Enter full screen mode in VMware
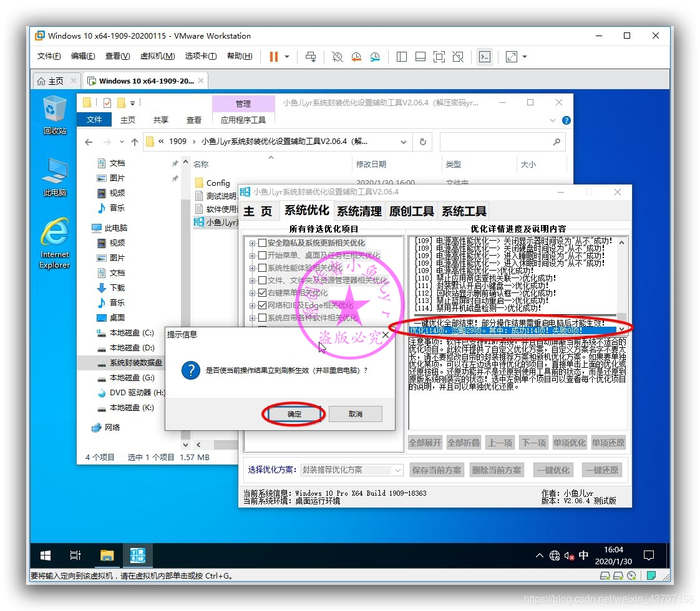This screenshot has height=611, width=700. pyautogui.click(x=439, y=57)
